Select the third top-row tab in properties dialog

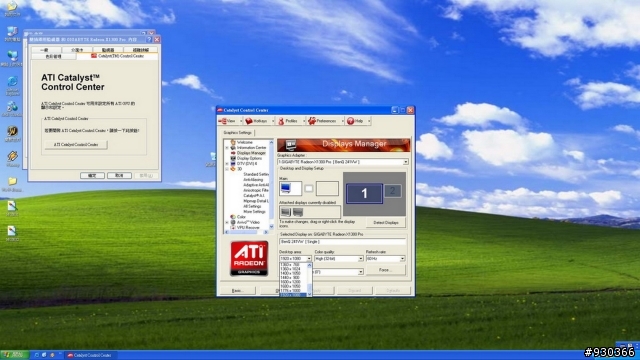tap(108, 49)
